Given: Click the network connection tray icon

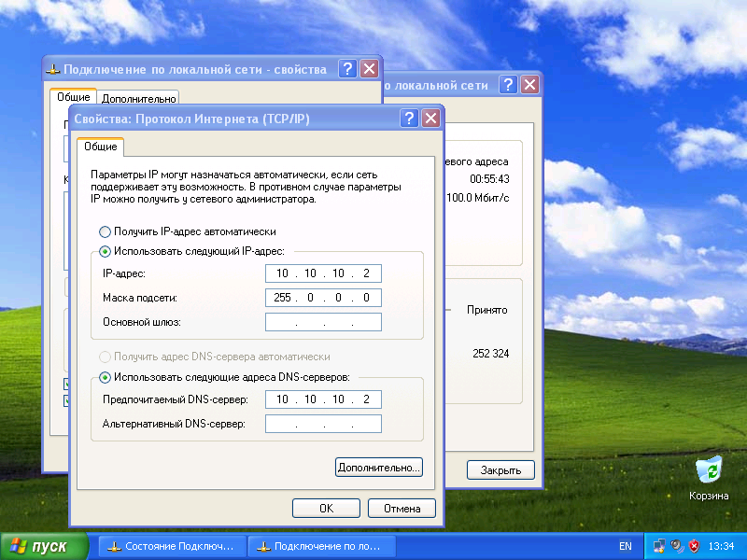Looking at the screenshot, I should coord(660,546).
